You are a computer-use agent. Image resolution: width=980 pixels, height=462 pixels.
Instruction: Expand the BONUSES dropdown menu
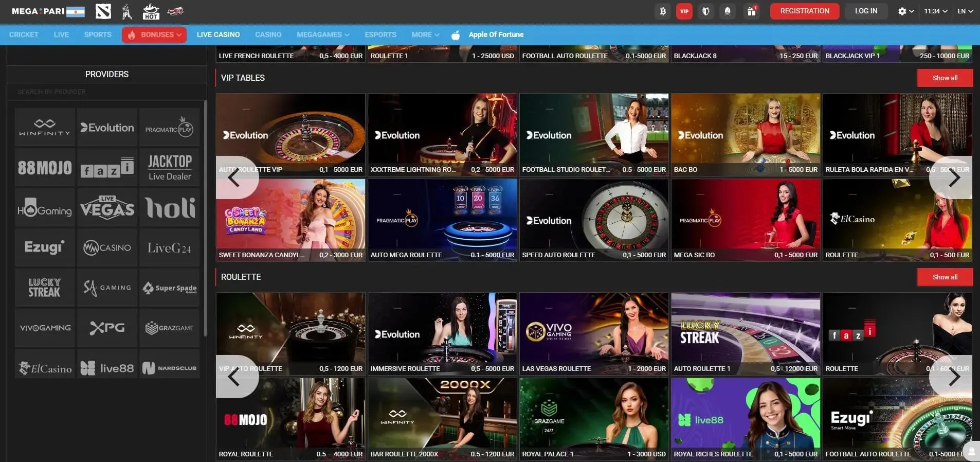154,34
